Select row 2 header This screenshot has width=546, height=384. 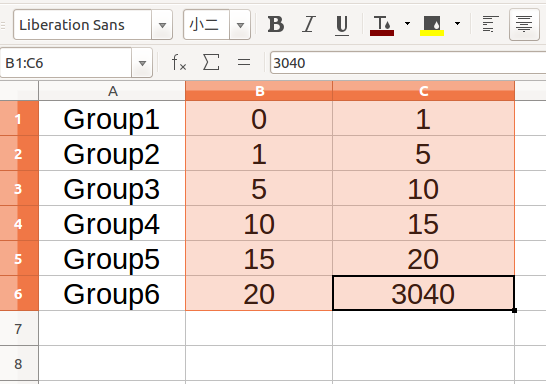(19, 153)
